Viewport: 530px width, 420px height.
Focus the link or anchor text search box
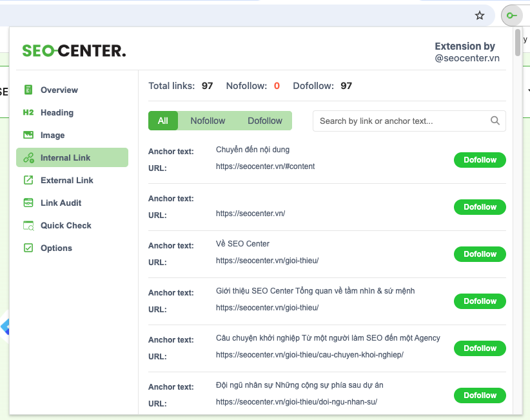(x=402, y=121)
